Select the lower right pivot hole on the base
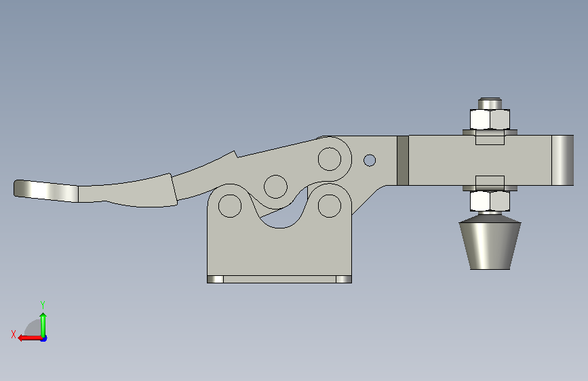 [x=330, y=206]
